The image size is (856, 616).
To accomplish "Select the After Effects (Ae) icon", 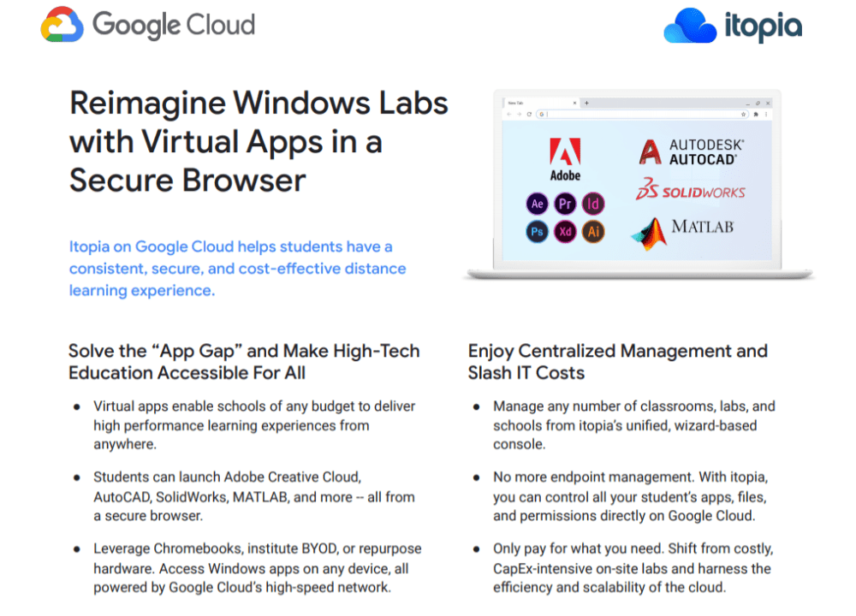I will tap(538, 204).
